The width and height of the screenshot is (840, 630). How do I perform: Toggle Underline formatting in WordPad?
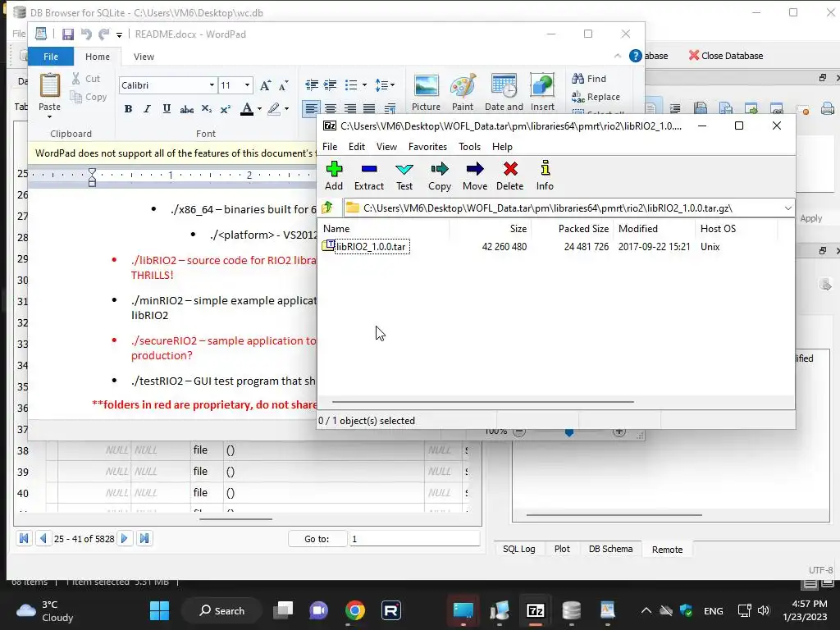point(167,109)
